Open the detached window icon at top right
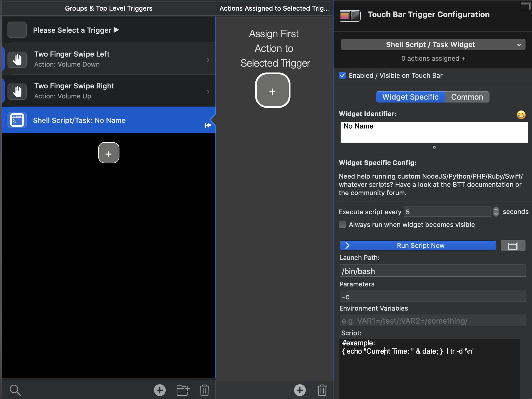The image size is (532, 399). [x=526, y=6]
